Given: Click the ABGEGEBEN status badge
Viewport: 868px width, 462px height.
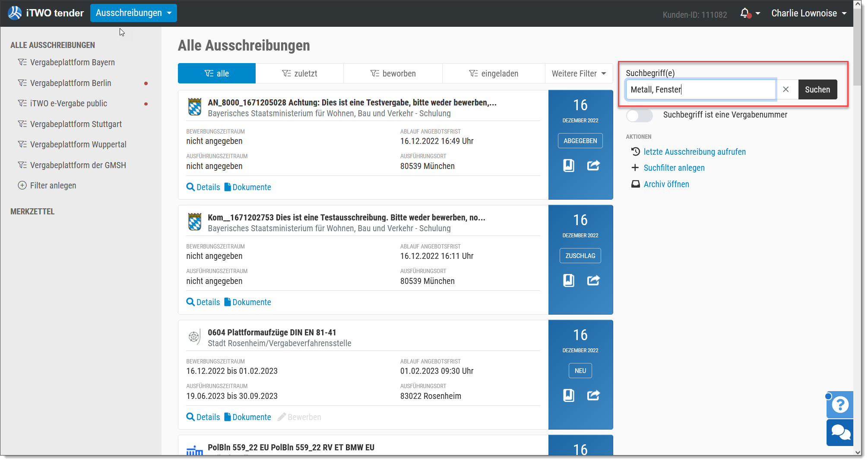Looking at the screenshot, I should point(580,141).
